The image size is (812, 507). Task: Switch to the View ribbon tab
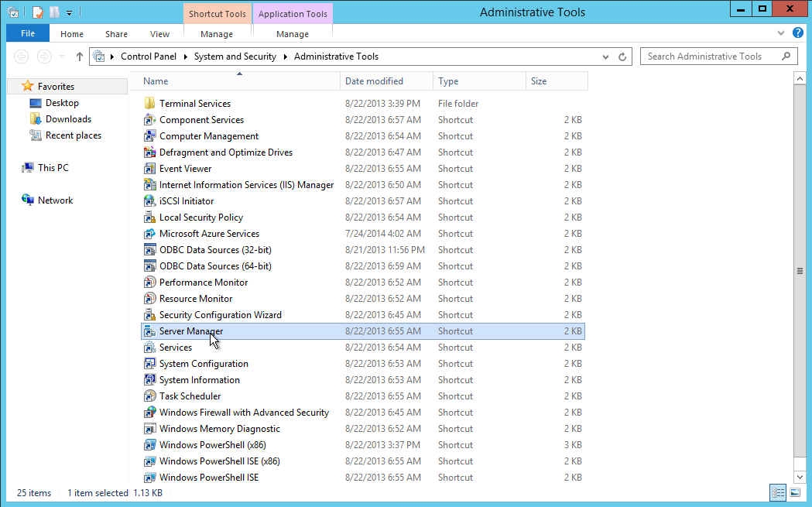tap(160, 33)
